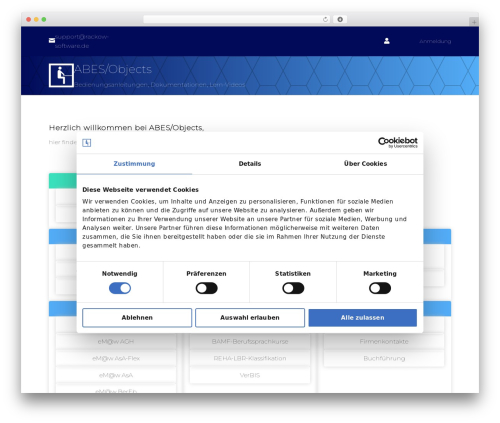Click the Ablehnen button
This screenshot has height=423, width=500.
137,318
